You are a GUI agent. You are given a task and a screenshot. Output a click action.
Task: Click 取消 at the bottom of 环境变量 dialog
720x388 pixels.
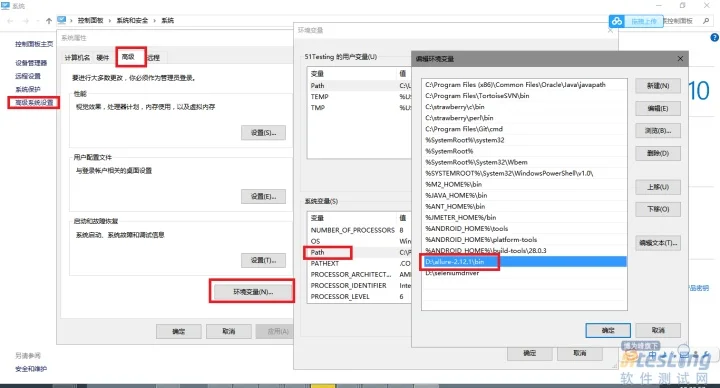579,353
